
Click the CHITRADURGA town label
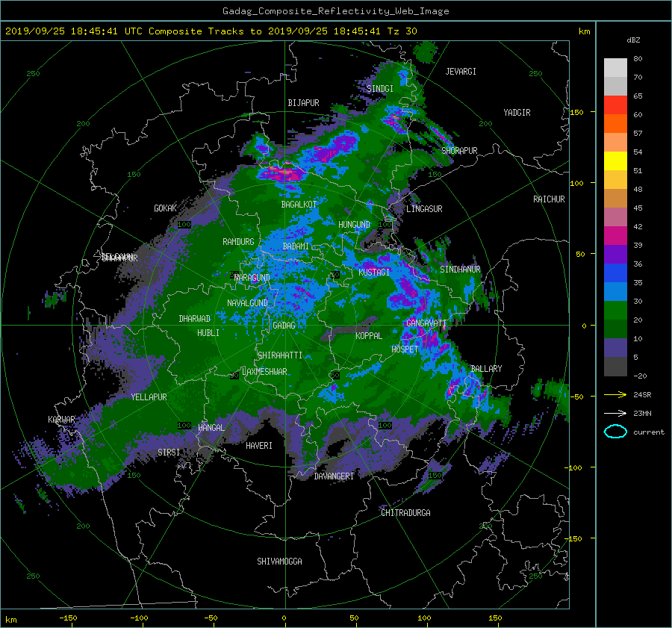coord(405,513)
